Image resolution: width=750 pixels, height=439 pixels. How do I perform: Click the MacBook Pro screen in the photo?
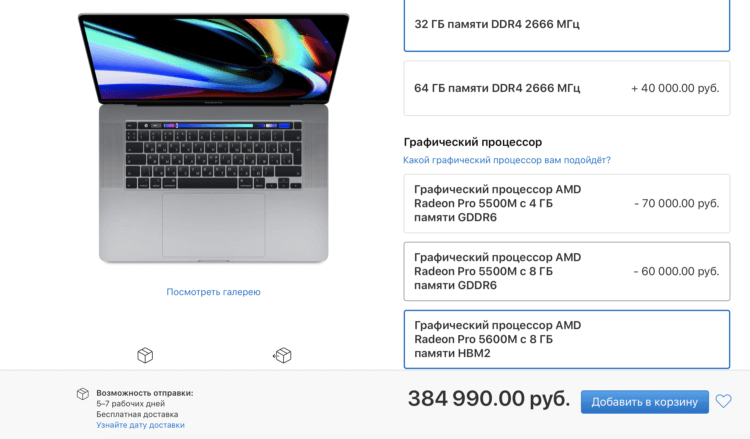[x=214, y=56]
